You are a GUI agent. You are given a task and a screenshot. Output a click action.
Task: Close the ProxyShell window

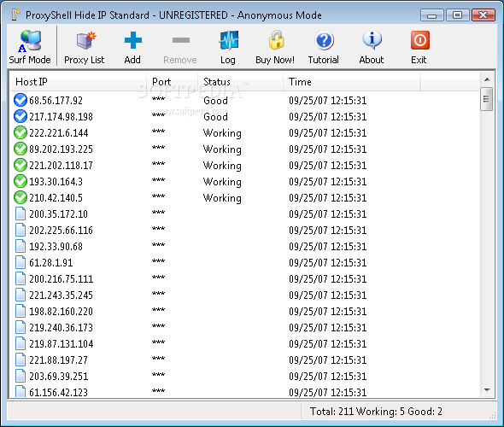point(483,15)
